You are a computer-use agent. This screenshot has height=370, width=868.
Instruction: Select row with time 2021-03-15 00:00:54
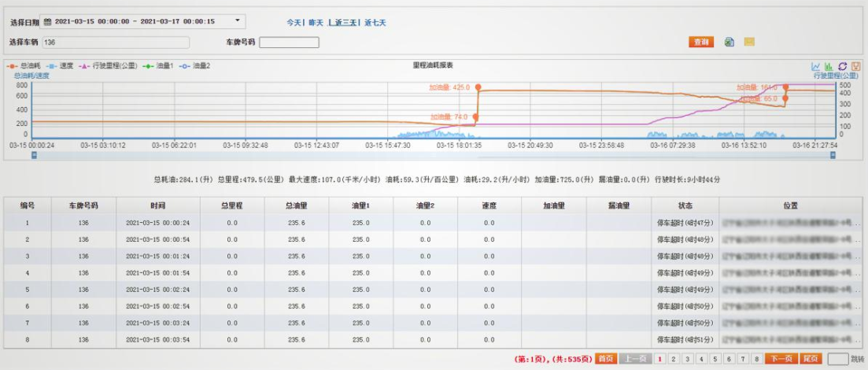pos(434,239)
